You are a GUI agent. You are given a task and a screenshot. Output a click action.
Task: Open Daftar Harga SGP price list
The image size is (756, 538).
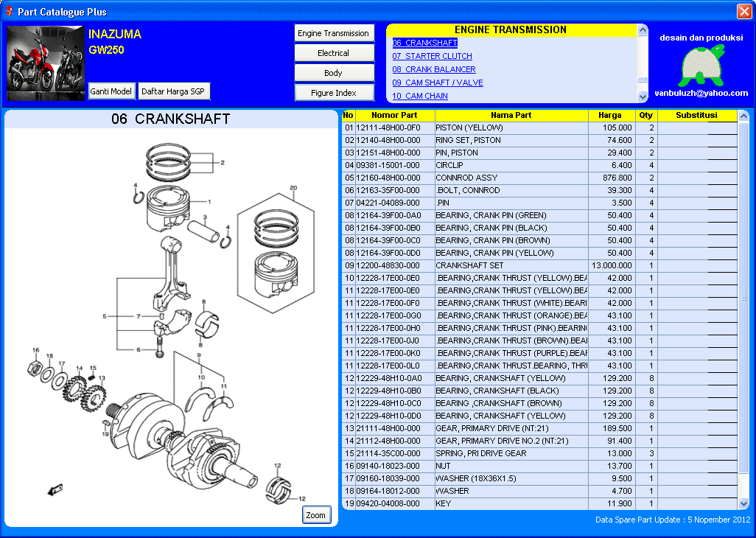[x=174, y=91]
